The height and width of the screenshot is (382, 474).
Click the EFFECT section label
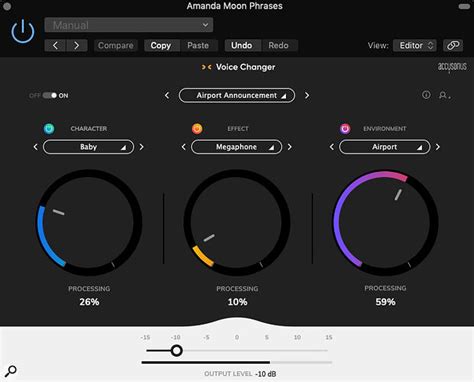238,129
